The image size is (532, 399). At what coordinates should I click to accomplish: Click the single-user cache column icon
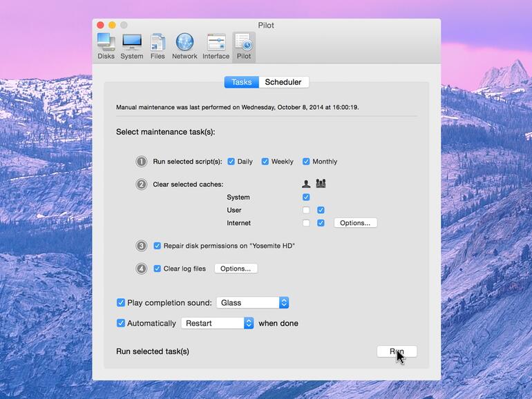point(306,184)
